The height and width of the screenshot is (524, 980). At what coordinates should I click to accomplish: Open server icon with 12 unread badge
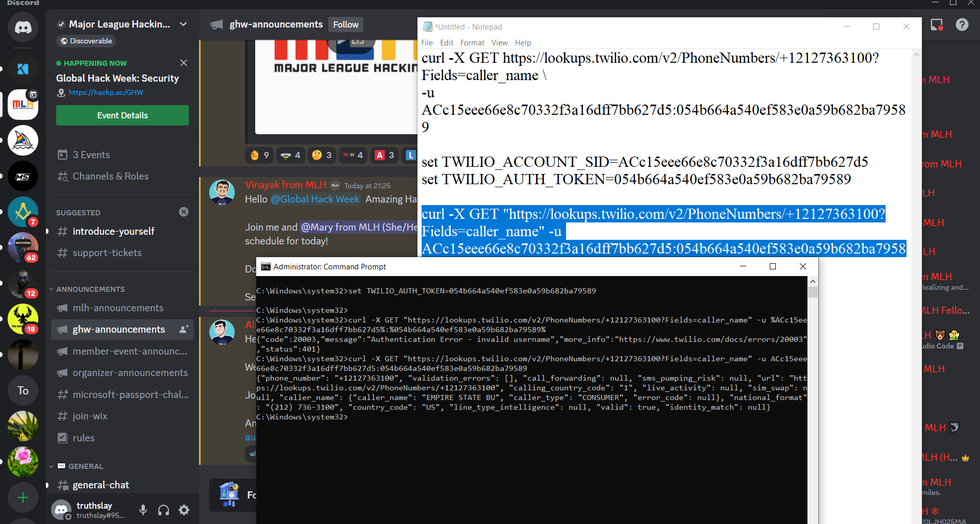point(23,283)
